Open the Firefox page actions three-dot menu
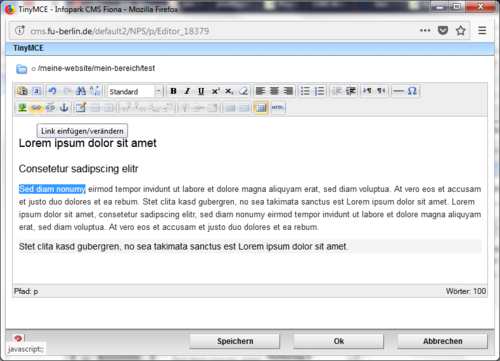The image size is (500, 361). (425, 31)
